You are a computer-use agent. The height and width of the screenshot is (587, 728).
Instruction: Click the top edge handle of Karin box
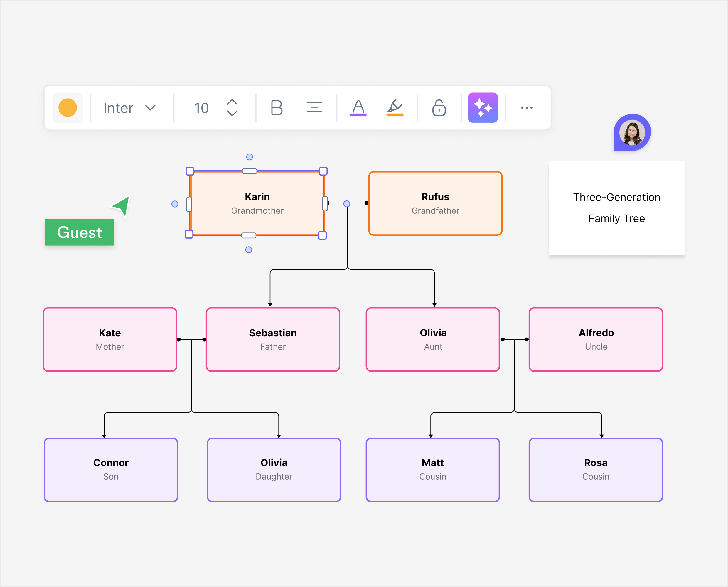coord(250,171)
